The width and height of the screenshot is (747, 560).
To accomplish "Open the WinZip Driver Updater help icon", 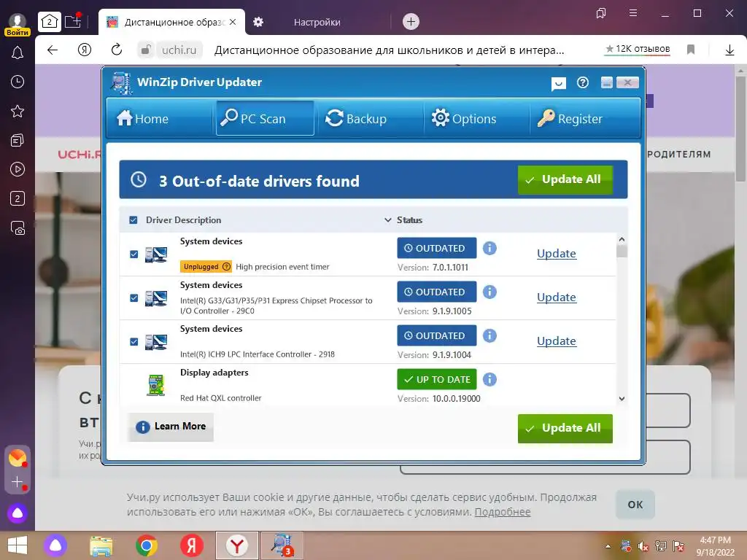I will click(x=583, y=83).
